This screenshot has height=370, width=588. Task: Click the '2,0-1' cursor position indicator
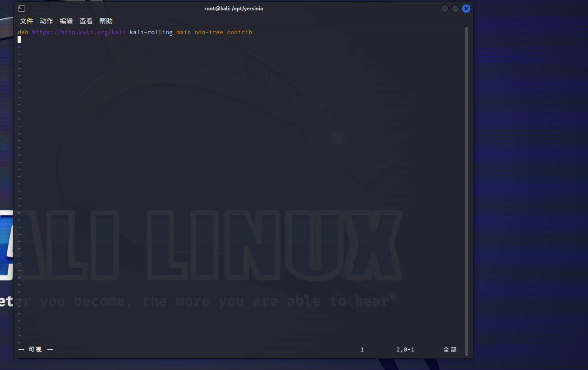[x=405, y=350]
